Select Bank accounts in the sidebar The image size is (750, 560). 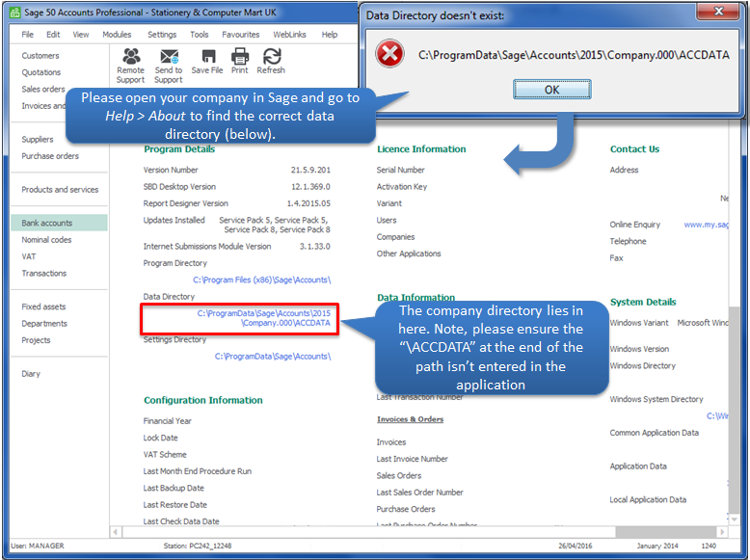coord(60,223)
